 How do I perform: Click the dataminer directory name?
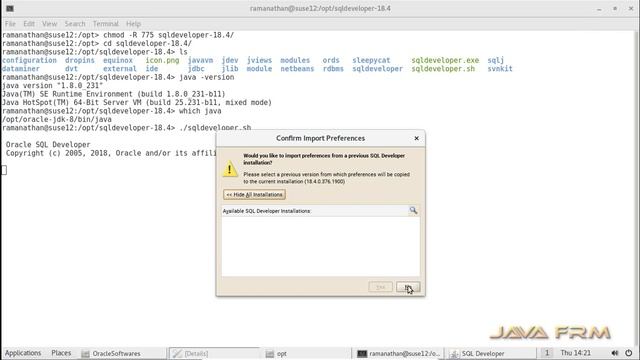tap(21, 69)
